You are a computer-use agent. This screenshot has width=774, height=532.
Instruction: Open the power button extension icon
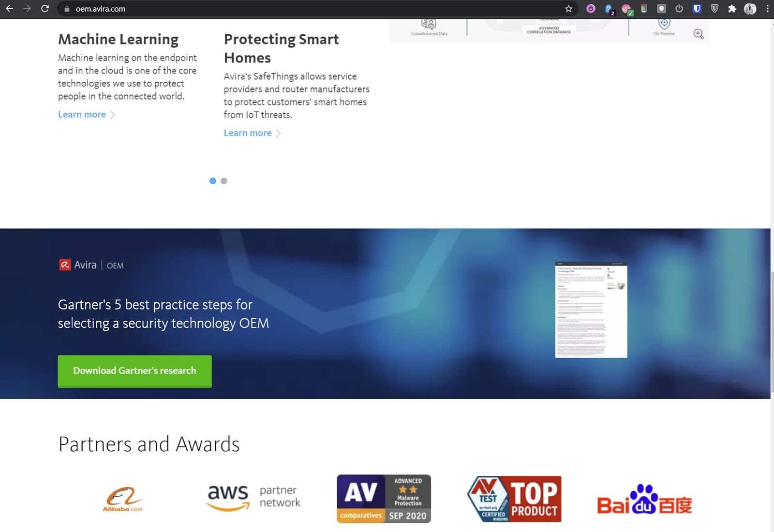click(x=679, y=9)
